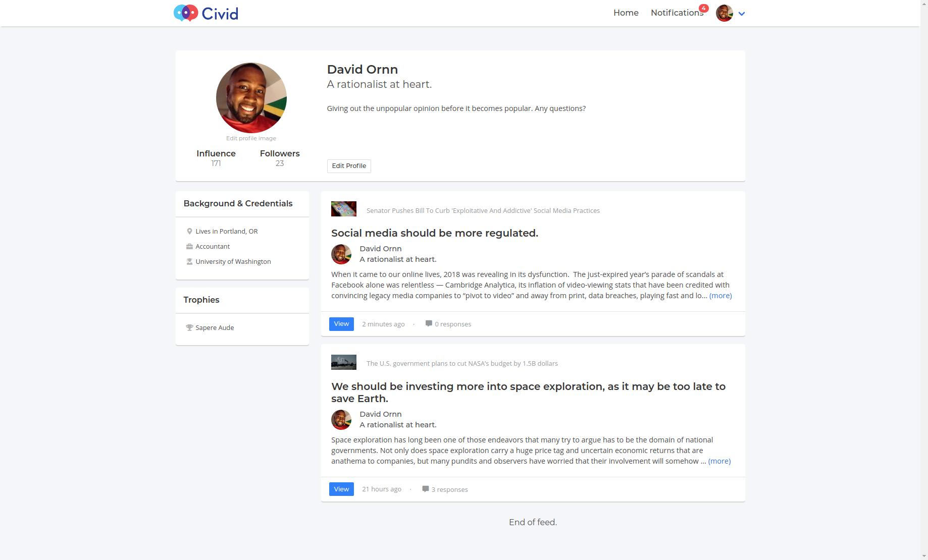The width and height of the screenshot is (928, 560).
Task: Open the Senator Pushes Bill article link
Action: (x=483, y=211)
